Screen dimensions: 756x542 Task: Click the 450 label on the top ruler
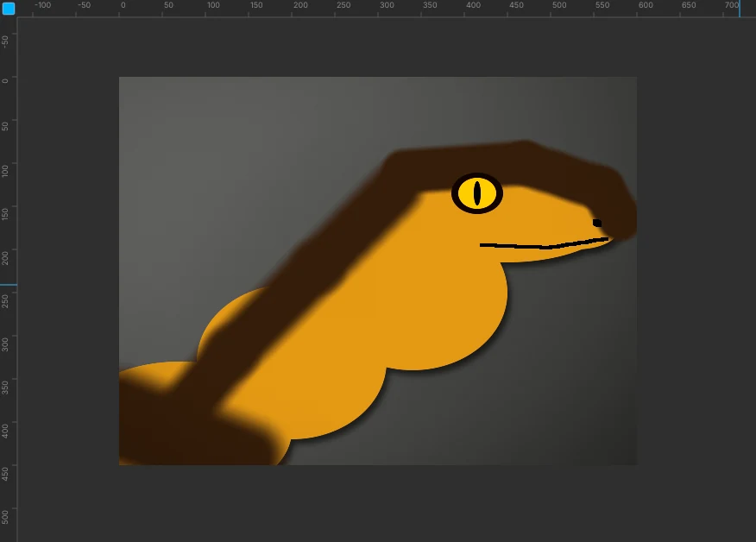pos(516,5)
